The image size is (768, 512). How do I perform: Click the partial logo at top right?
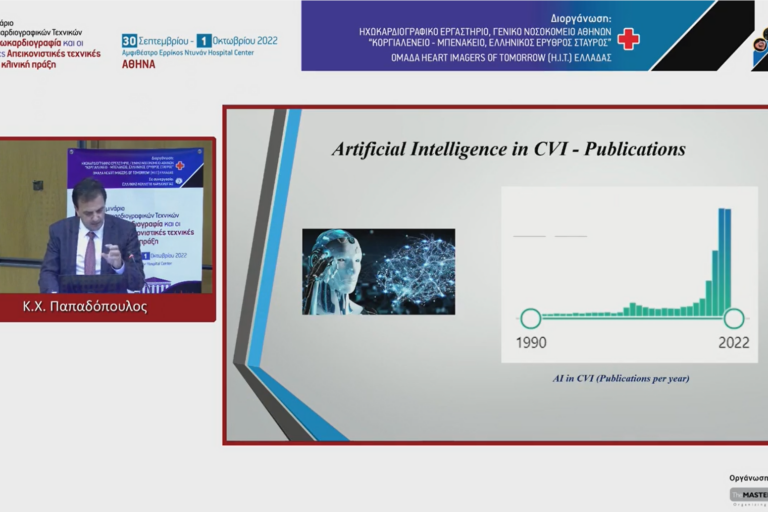pos(759,48)
